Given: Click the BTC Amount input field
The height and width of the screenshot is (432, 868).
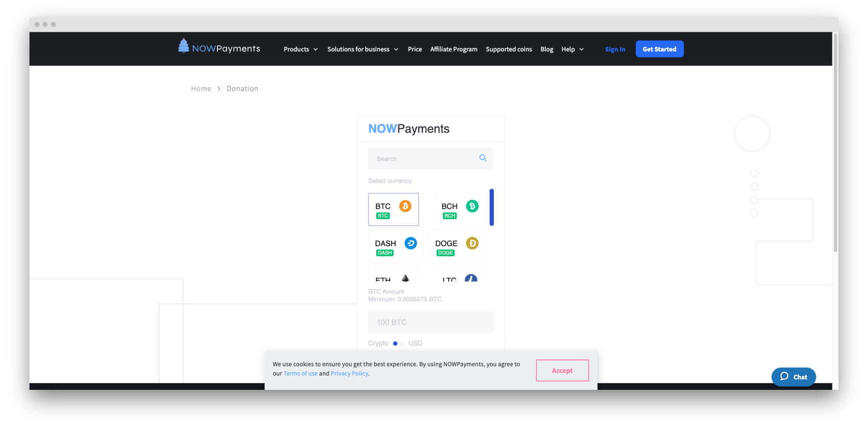Looking at the screenshot, I should pos(431,322).
